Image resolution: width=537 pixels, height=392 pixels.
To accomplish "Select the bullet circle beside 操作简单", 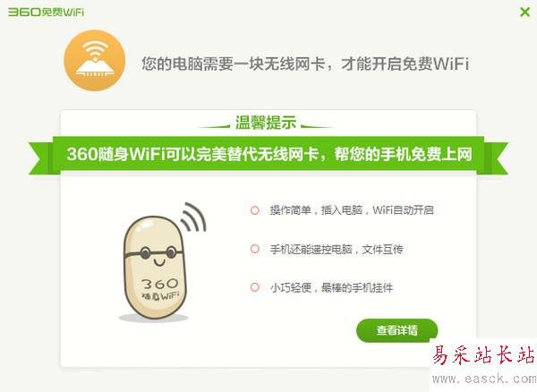I will point(255,210).
